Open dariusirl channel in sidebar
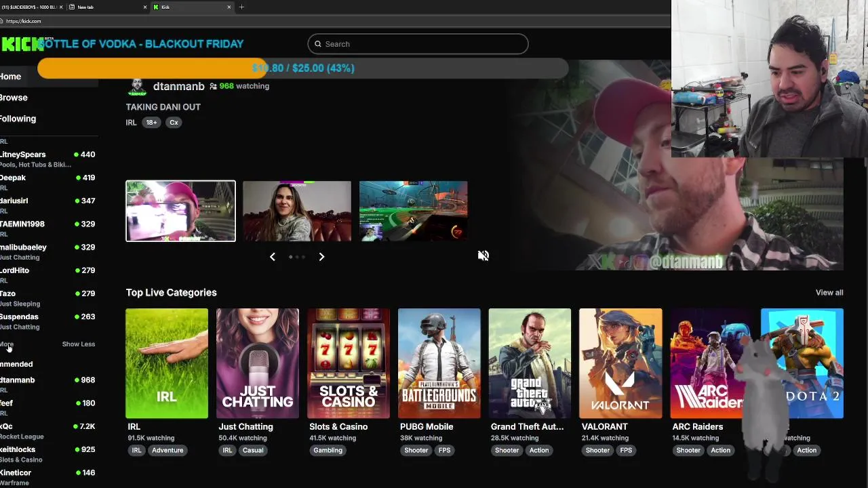Screen dimensions: 868x488 tap(49, 205)
